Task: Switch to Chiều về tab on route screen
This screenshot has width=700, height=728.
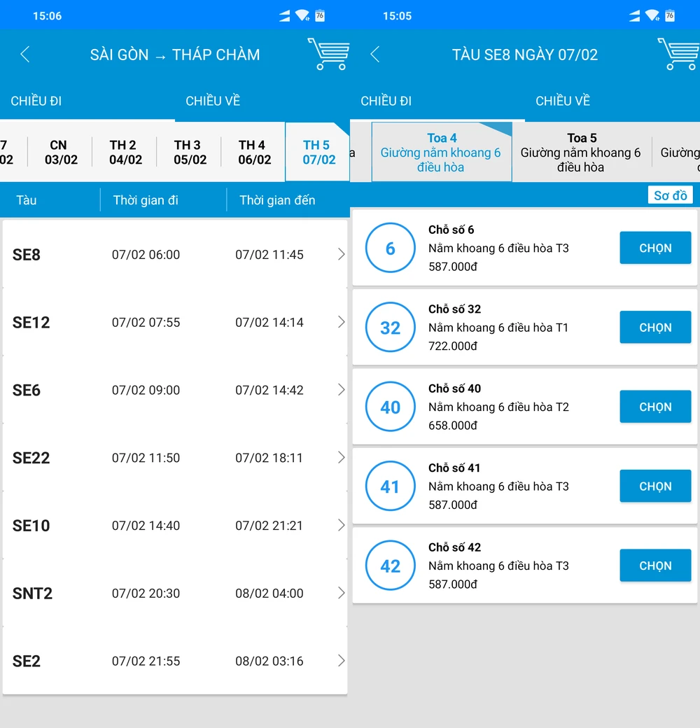Action: click(x=213, y=101)
